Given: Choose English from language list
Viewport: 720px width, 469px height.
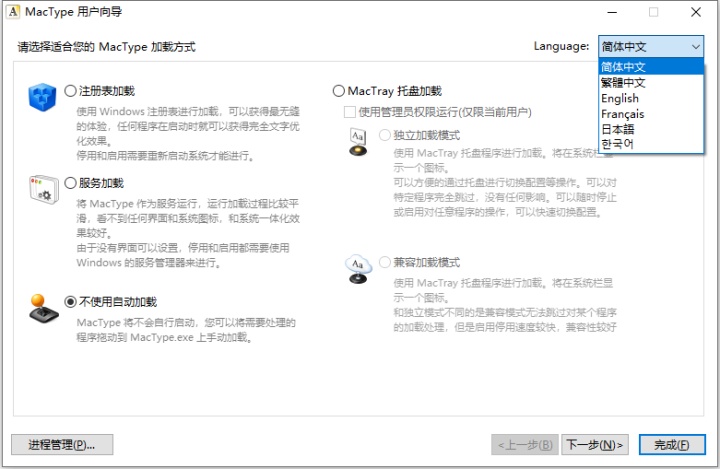Looking at the screenshot, I should click(x=651, y=98).
